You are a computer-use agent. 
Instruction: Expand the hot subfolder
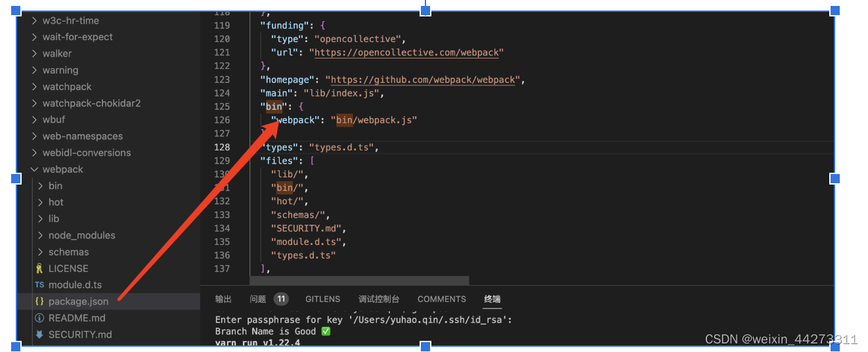pyautogui.click(x=56, y=202)
